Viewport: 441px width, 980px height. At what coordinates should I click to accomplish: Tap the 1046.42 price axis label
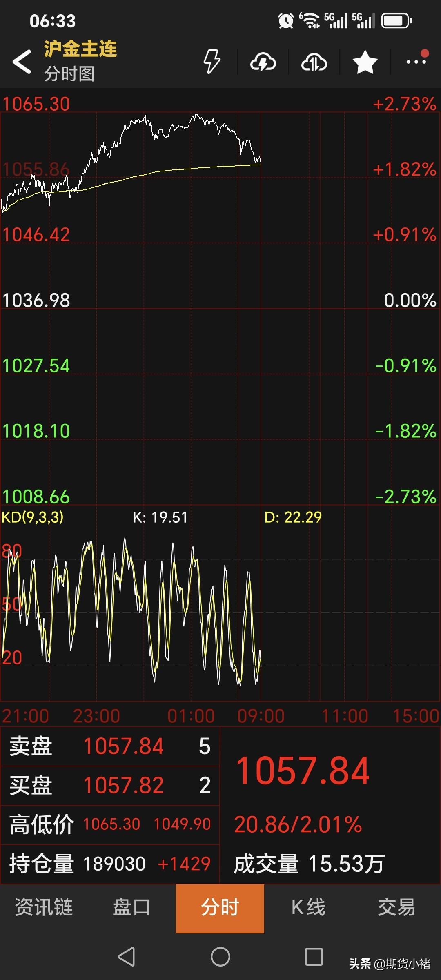(36, 235)
